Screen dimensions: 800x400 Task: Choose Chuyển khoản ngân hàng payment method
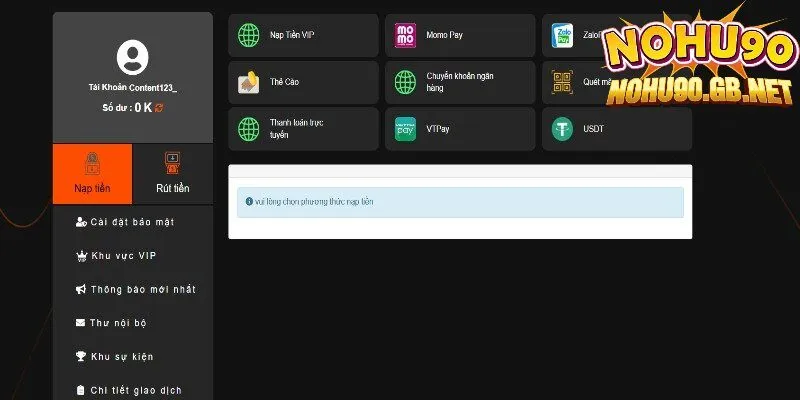pos(461,82)
